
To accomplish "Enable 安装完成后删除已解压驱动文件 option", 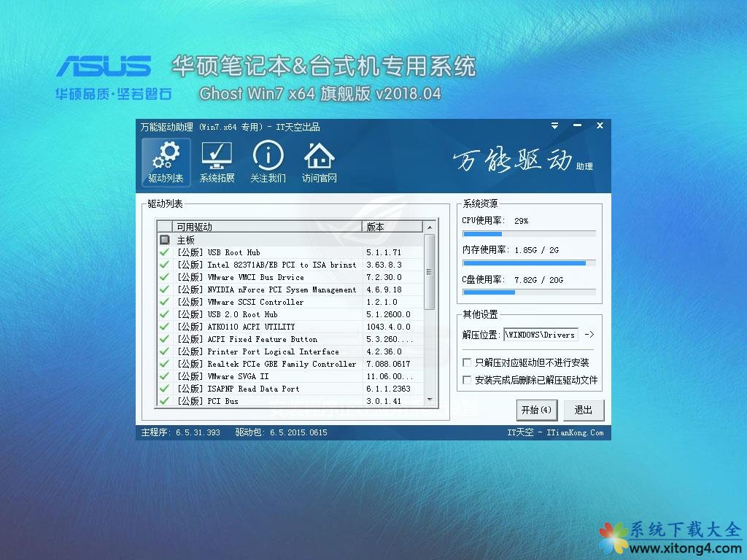I will pyautogui.click(x=468, y=379).
